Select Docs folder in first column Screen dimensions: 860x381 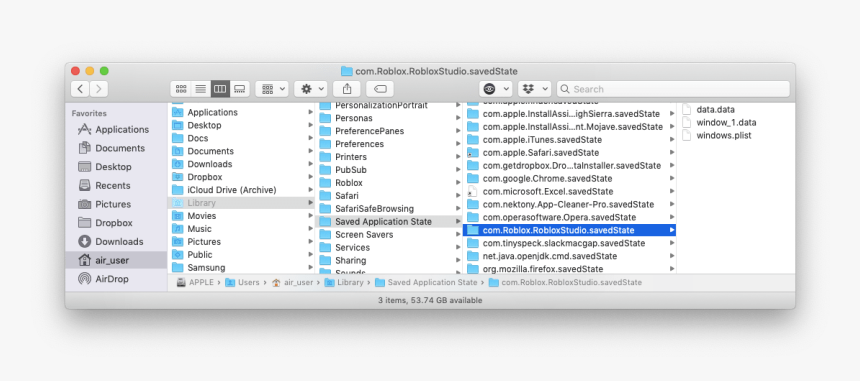coord(241,138)
